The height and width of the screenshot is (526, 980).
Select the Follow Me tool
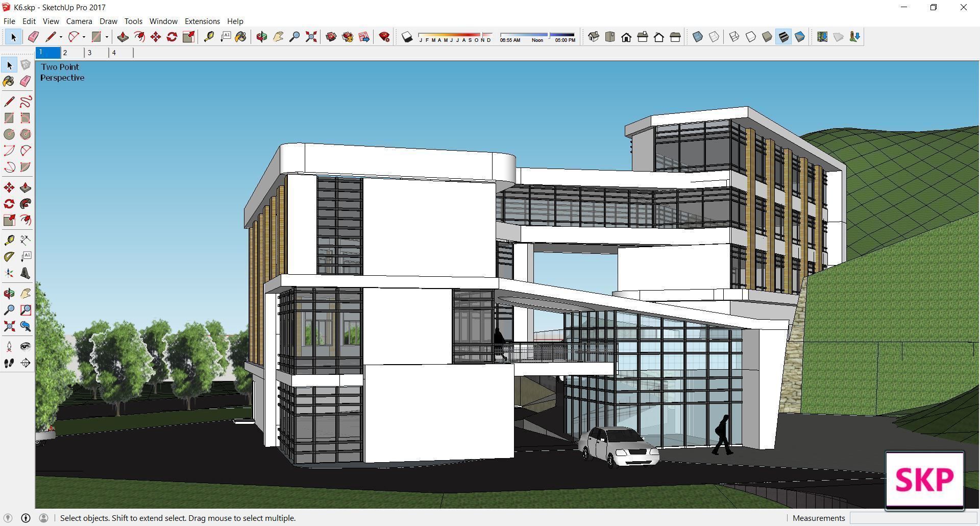click(26, 204)
